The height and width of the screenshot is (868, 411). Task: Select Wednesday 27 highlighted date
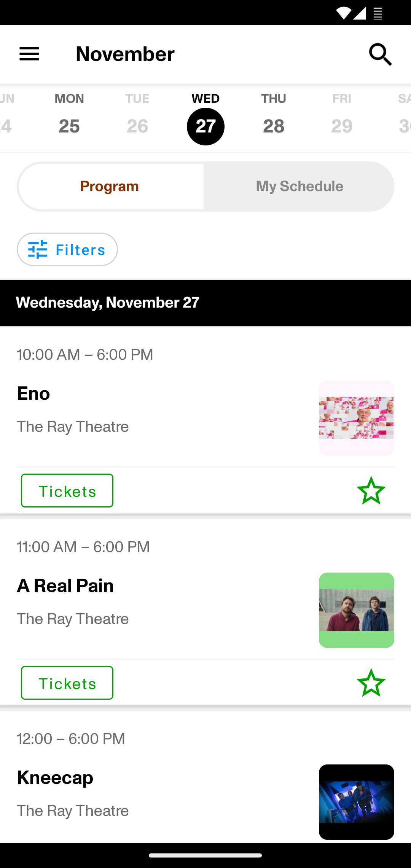tap(205, 118)
